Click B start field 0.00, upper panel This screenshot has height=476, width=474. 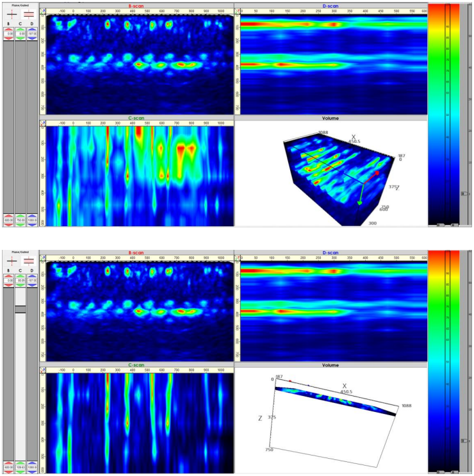[8, 34]
